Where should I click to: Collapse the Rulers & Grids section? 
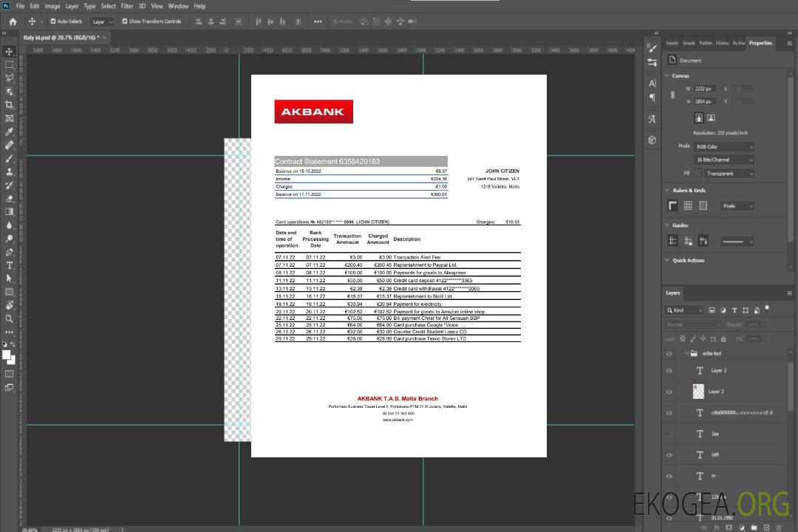(x=667, y=190)
